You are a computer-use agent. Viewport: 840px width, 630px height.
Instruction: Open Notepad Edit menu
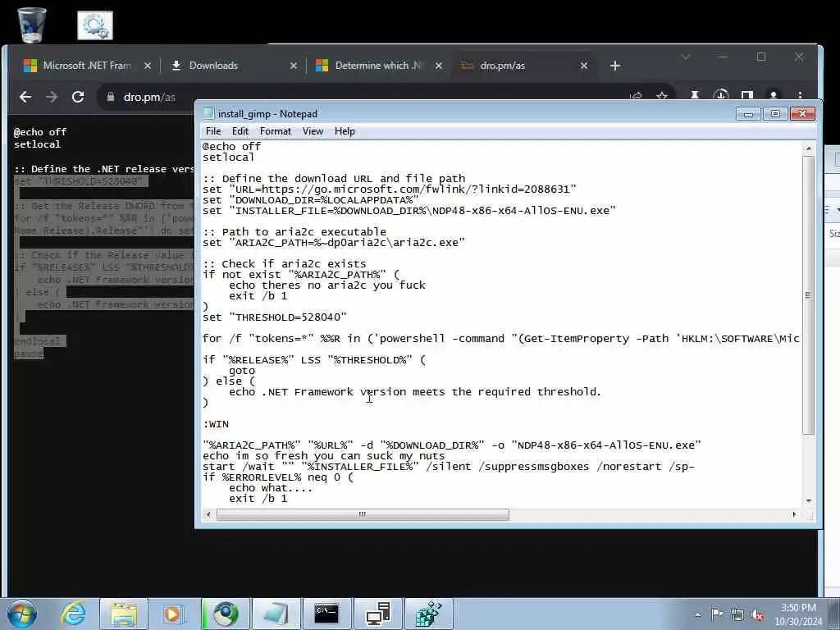pyautogui.click(x=240, y=131)
